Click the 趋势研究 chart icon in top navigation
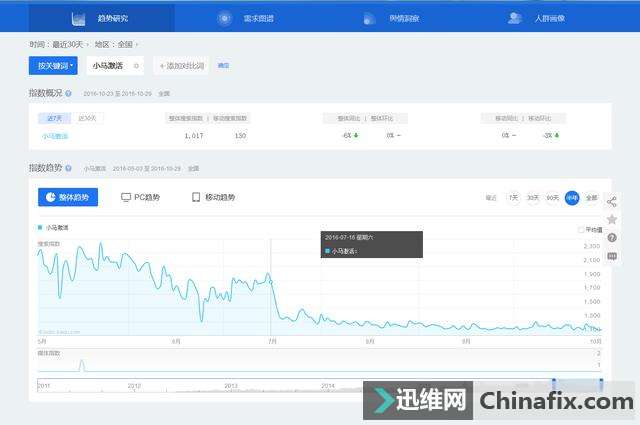 pyautogui.click(x=78, y=19)
